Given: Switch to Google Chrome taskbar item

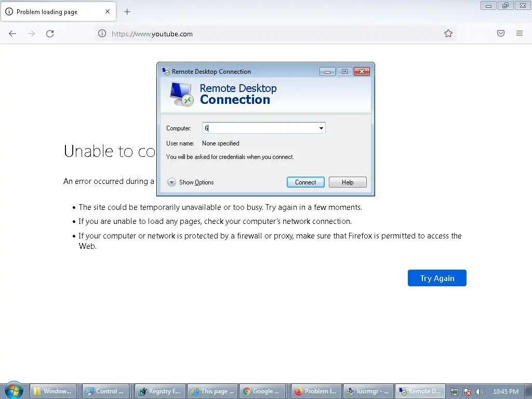Looking at the screenshot, I should coord(262,391).
